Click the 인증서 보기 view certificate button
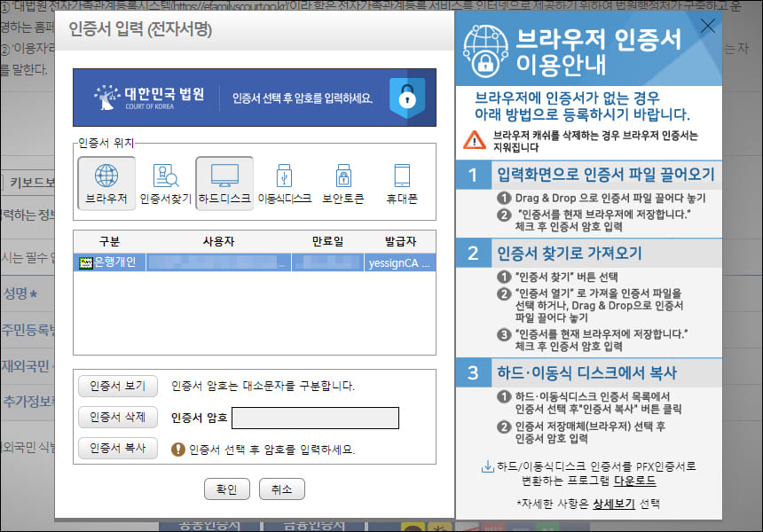The height and width of the screenshot is (532, 763). click(118, 386)
